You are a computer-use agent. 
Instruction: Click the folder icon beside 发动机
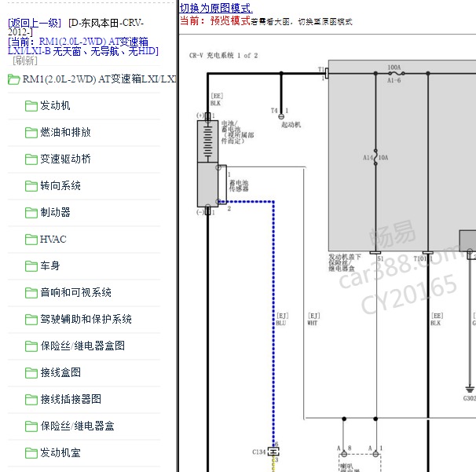click(31, 106)
